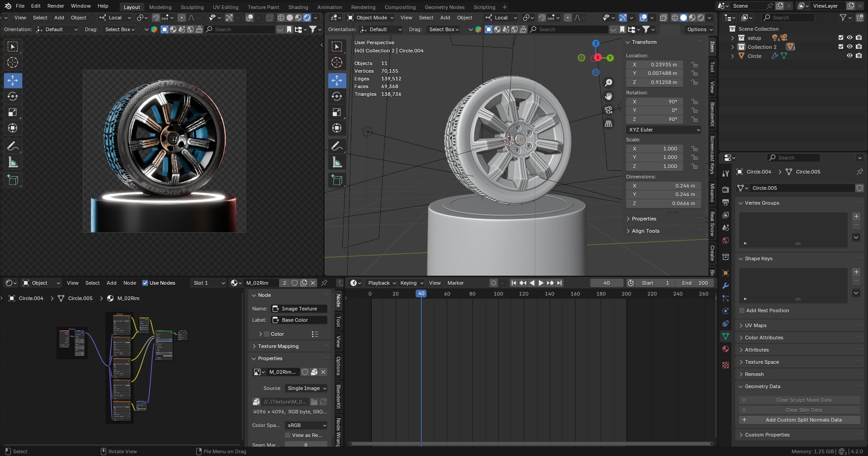868x456 pixels.
Task: Hide Collection 2 in viewport
Action: click(849, 47)
